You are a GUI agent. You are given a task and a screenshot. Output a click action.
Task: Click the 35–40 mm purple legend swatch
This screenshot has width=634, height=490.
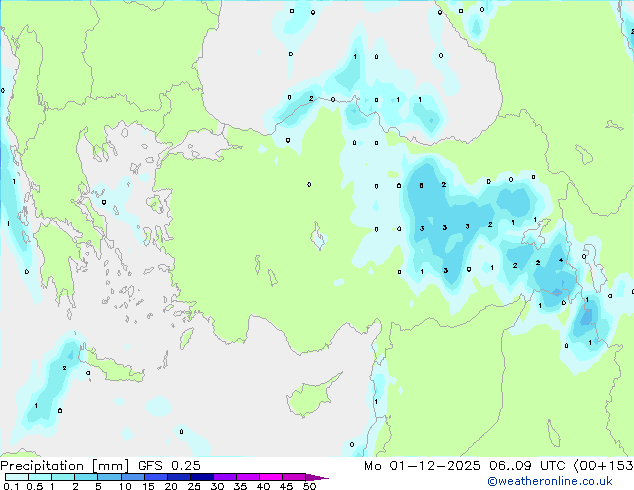[247, 477]
